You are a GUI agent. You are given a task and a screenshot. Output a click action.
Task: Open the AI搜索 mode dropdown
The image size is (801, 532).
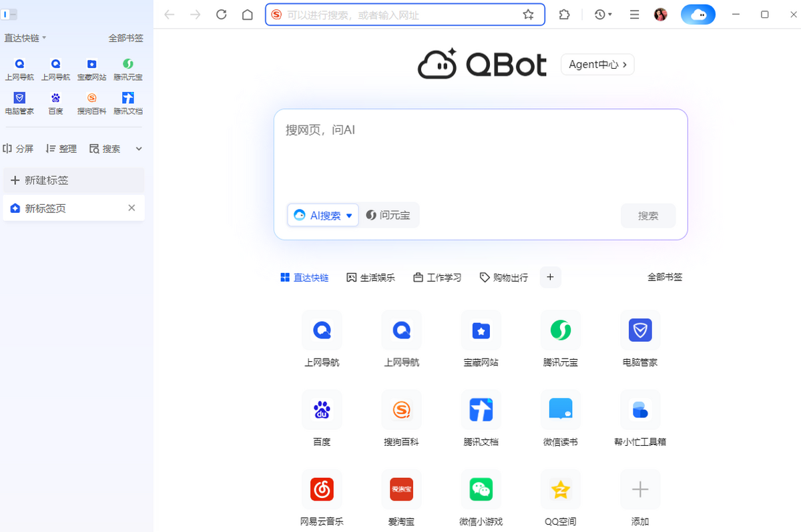(322, 215)
